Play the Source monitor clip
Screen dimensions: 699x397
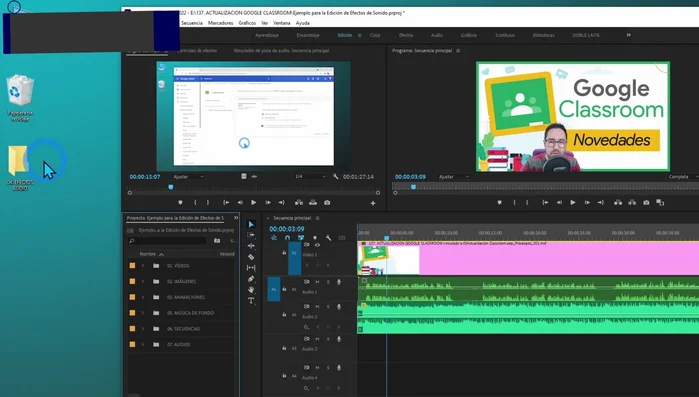[x=254, y=202]
